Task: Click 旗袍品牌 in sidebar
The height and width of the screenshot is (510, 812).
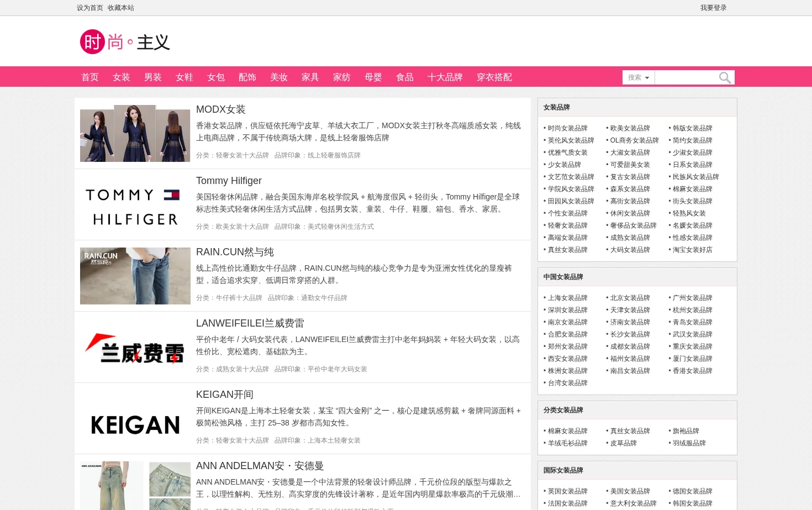Action: point(686,431)
